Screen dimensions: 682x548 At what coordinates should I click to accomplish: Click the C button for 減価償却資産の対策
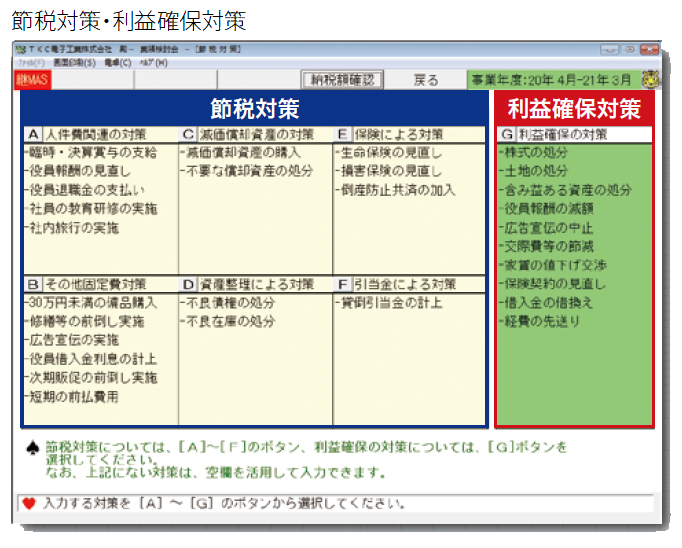(188, 134)
